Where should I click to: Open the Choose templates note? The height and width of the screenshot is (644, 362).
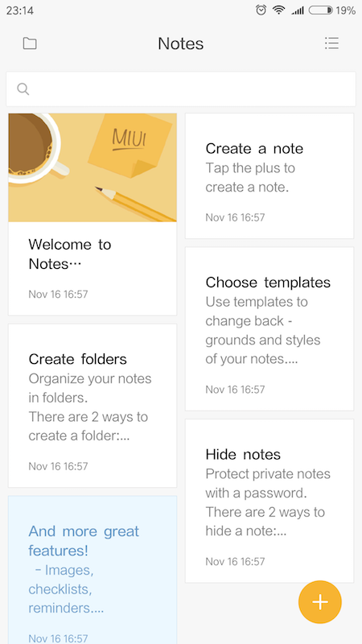269,328
